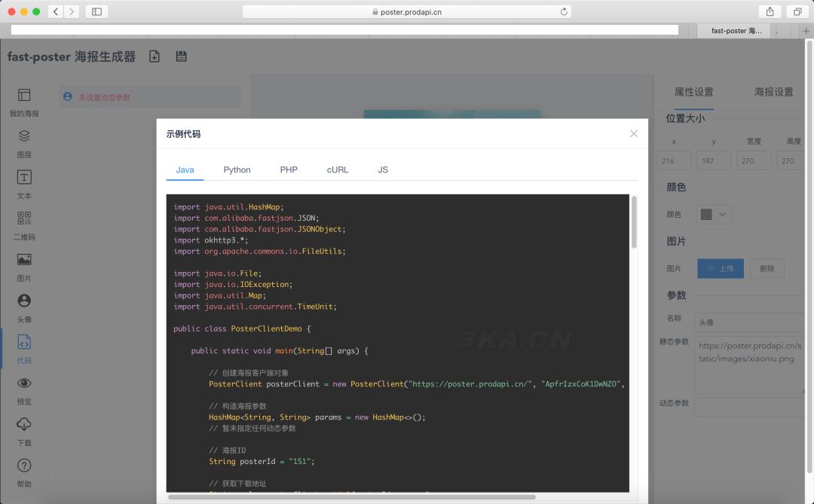
Task: Click the new poster file icon
Action: (x=155, y=57)
